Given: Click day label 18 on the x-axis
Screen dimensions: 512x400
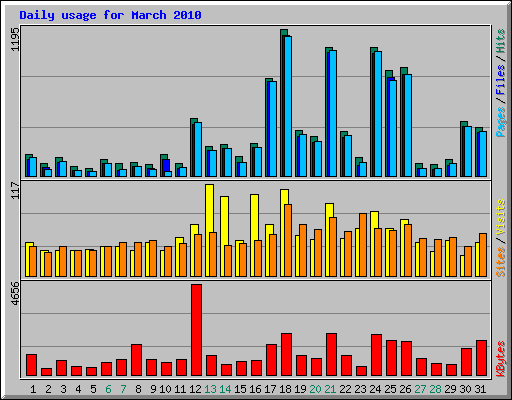Looking at the screenshot, I should (x=285, y=389).
